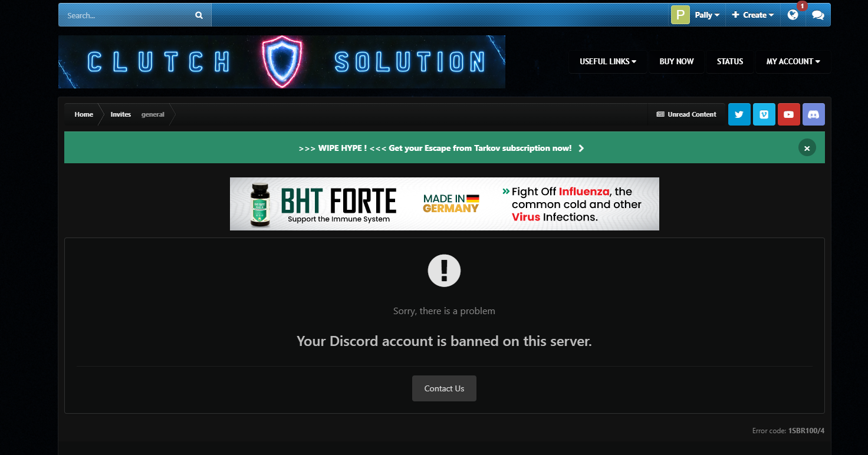Open the Wipe Hype Tarkov announcement

[441, 148]
